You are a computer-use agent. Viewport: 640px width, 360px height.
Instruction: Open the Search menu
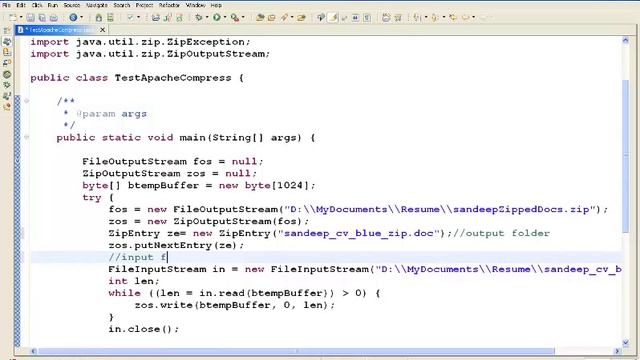122,5
